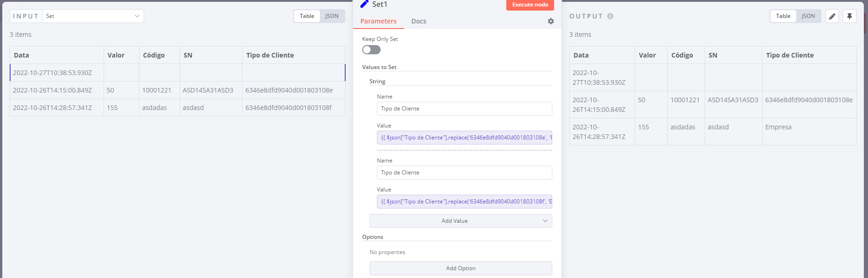Click the first Value expression field
868x278 pixels.
[464, 138]
